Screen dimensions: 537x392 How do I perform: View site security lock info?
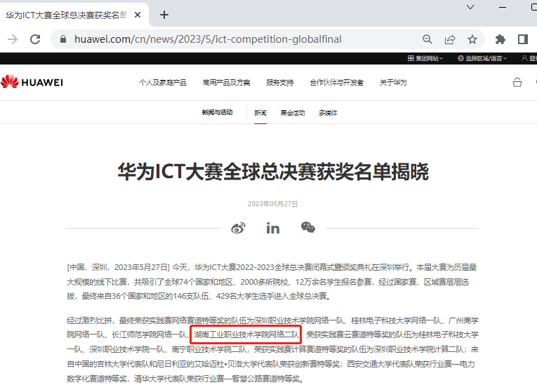63,39
